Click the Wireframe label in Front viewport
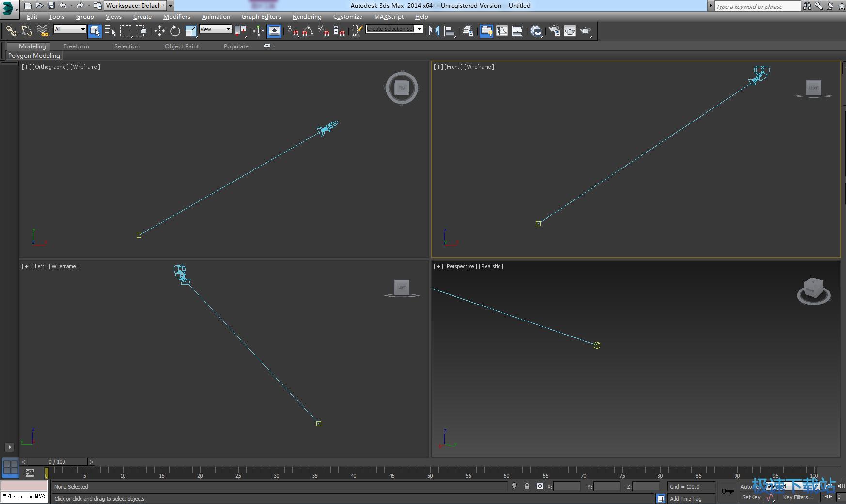 pos(479,67)
